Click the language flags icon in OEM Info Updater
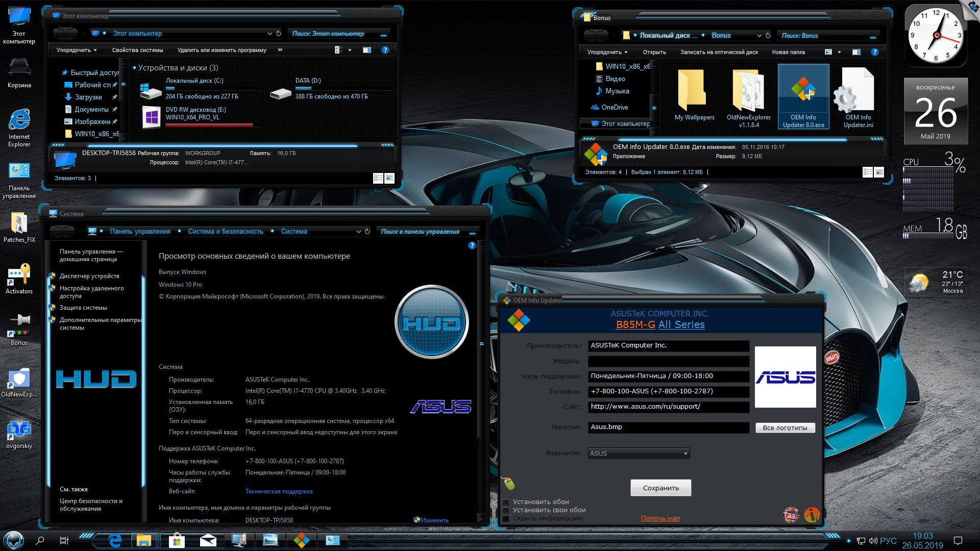 [x=791, y=515]
